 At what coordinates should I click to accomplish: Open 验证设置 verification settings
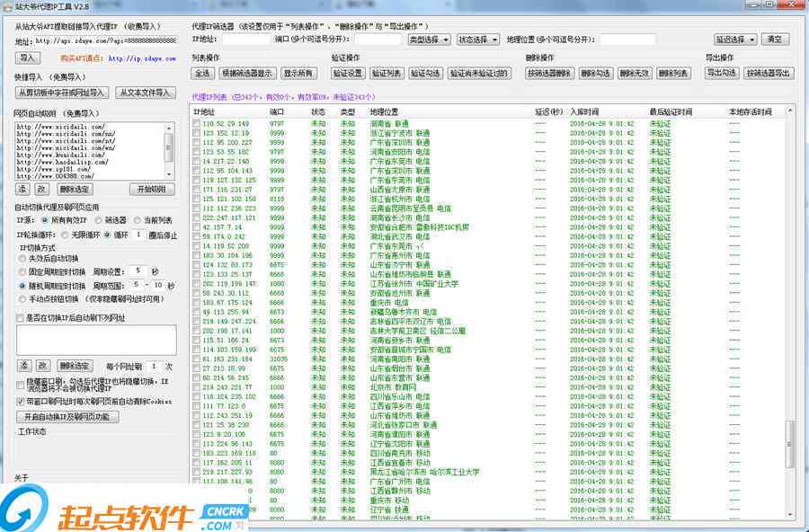(x=347, y=74)
